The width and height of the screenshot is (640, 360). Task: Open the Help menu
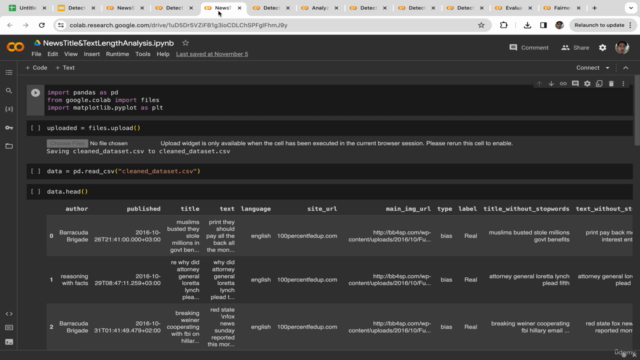click(163, 54)
